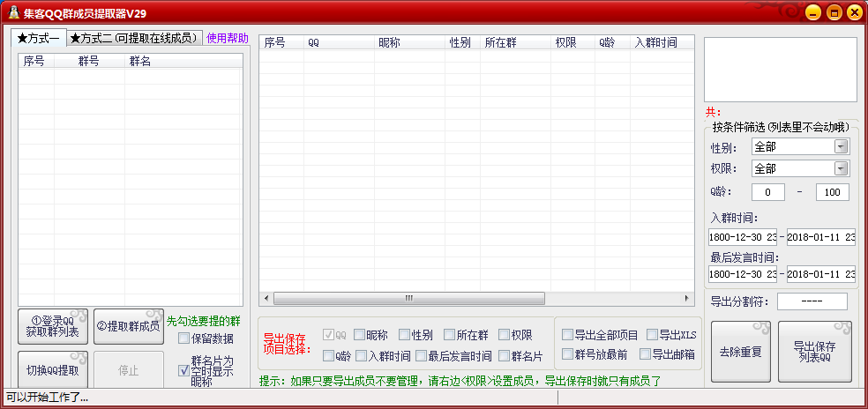Click the empty text box at top right
Viewport: 868px width, 409px height.
(780, 70)
